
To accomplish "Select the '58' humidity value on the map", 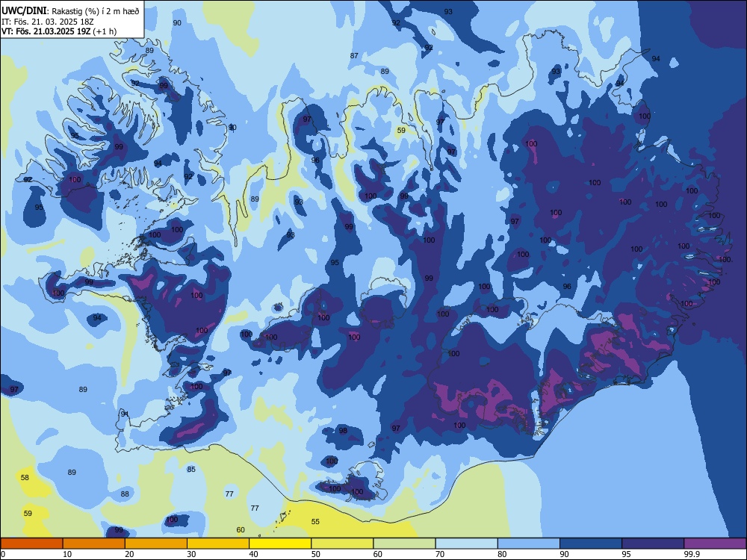I will point(25,477).
